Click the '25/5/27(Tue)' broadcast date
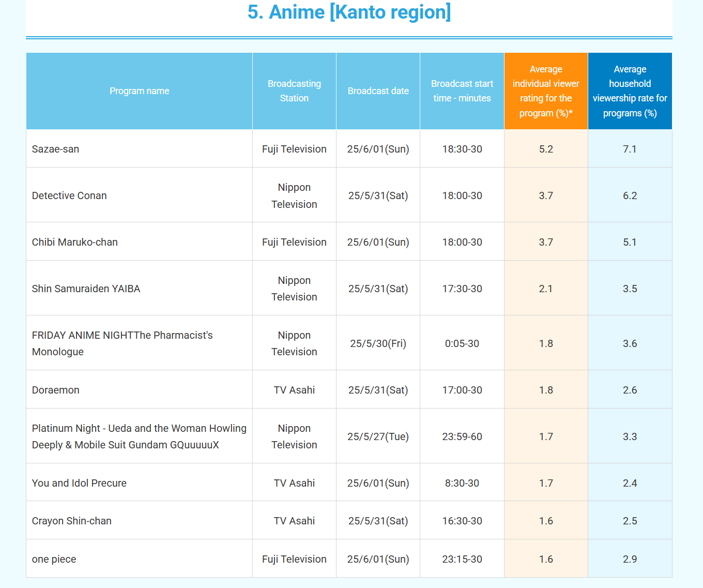 click(378, 436)
